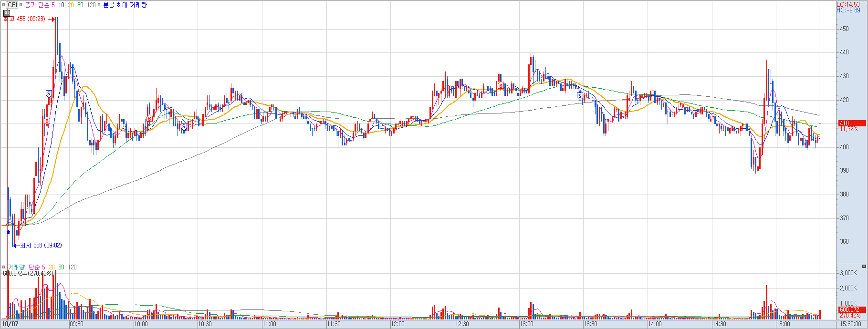Select the gray 120 volume average label
Viewport: 868px width, 329px height.
pyautogui.click(x=72, y=267)
